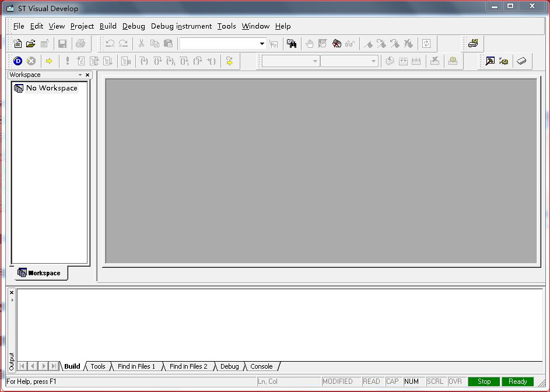
Task: Click the New file icon
Action: (17, 44)
